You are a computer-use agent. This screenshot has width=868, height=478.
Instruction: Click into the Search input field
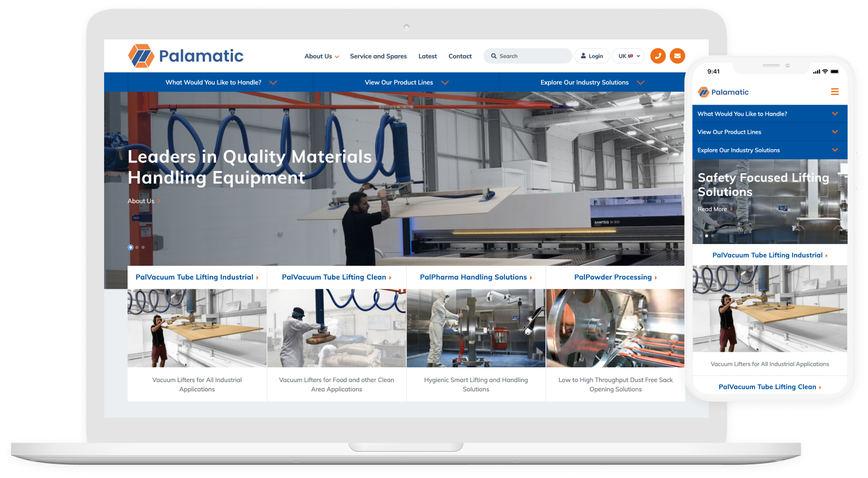pos(532,56)
